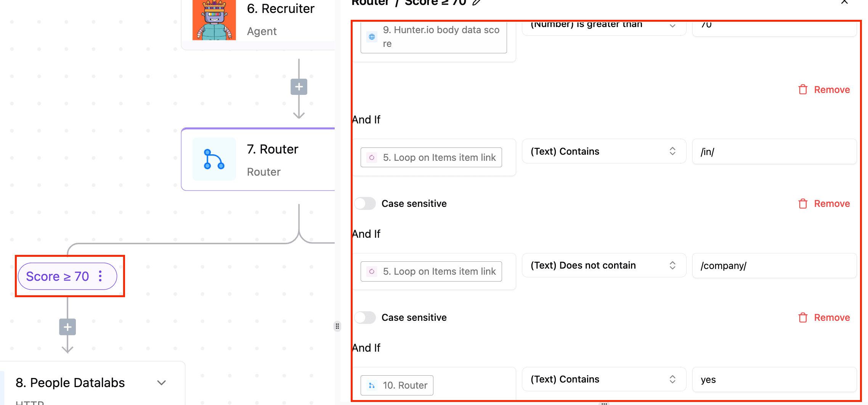This screenshot has height=405, width=868.
Task: Click the plus button below Score ≥ 70 branch
Action: (x=67, y=327)
